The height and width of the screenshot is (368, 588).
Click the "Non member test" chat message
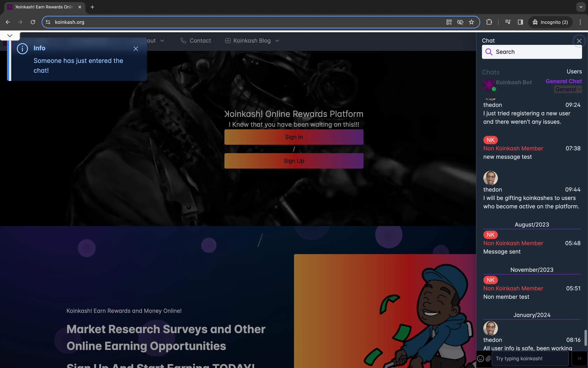506,297
